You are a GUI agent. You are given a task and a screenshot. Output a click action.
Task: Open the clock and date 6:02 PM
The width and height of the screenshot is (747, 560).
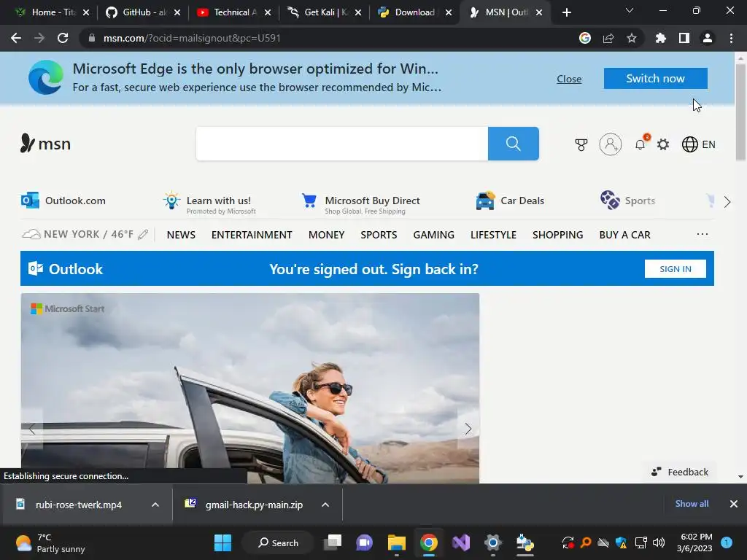[x=696, y=542]
